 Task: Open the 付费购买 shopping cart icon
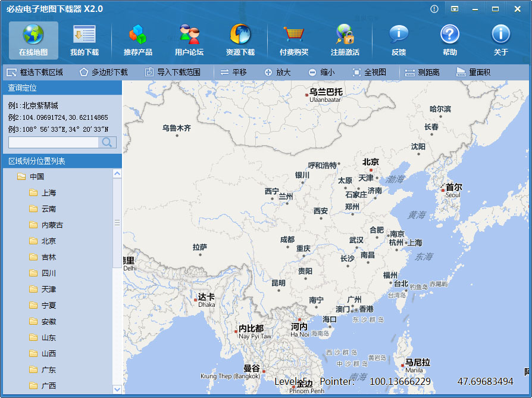click(x=294, y=40)
